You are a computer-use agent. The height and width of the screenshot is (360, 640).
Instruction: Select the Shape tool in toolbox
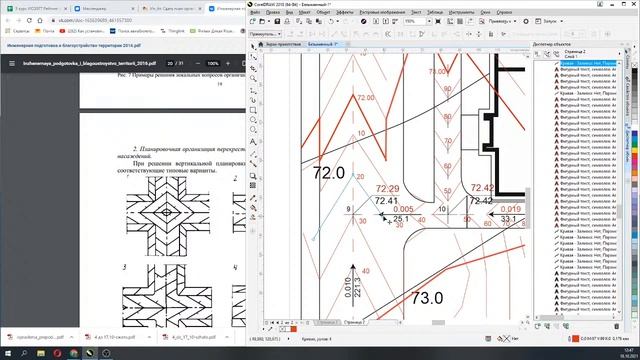point(253,58)
